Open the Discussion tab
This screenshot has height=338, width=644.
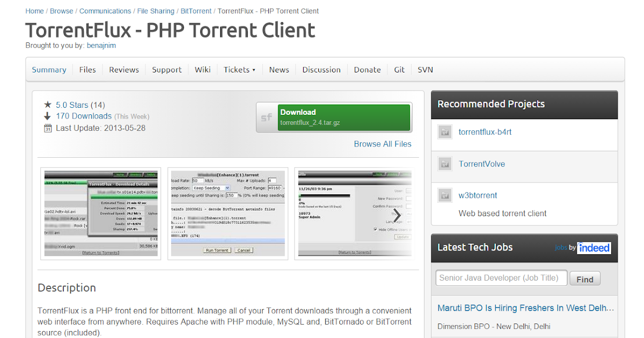point(321,70)
